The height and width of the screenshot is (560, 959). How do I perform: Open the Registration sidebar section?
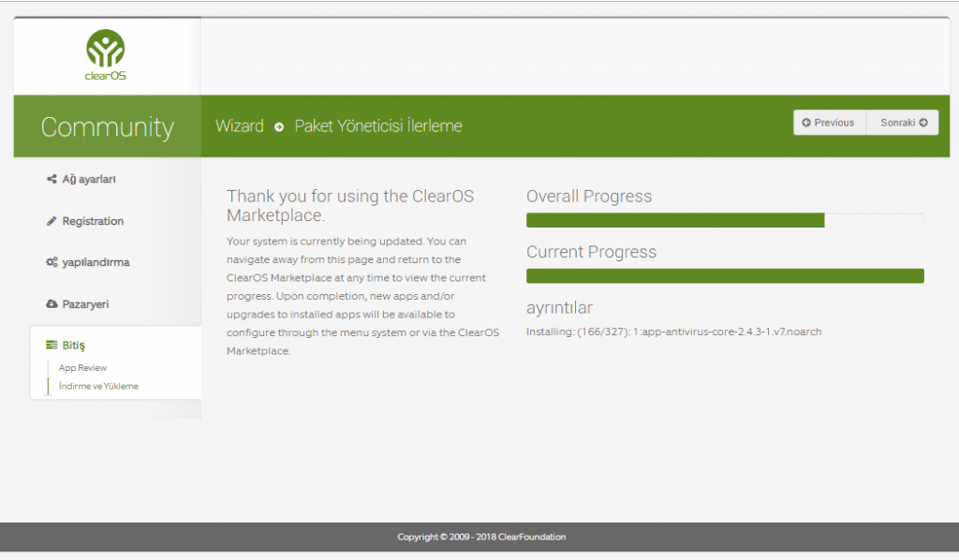tap(93, 221)
